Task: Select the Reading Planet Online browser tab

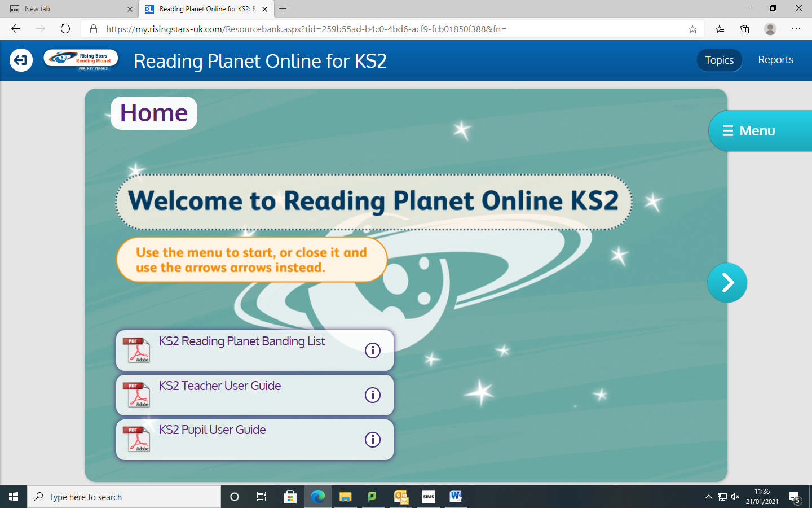Action: click(x=206, y=9)
